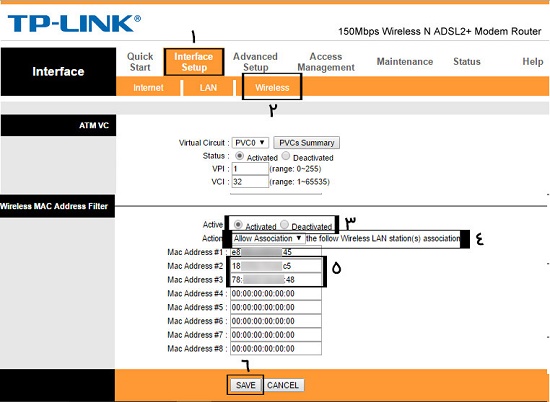
Task: Open the Help tab
Action: 533,62
